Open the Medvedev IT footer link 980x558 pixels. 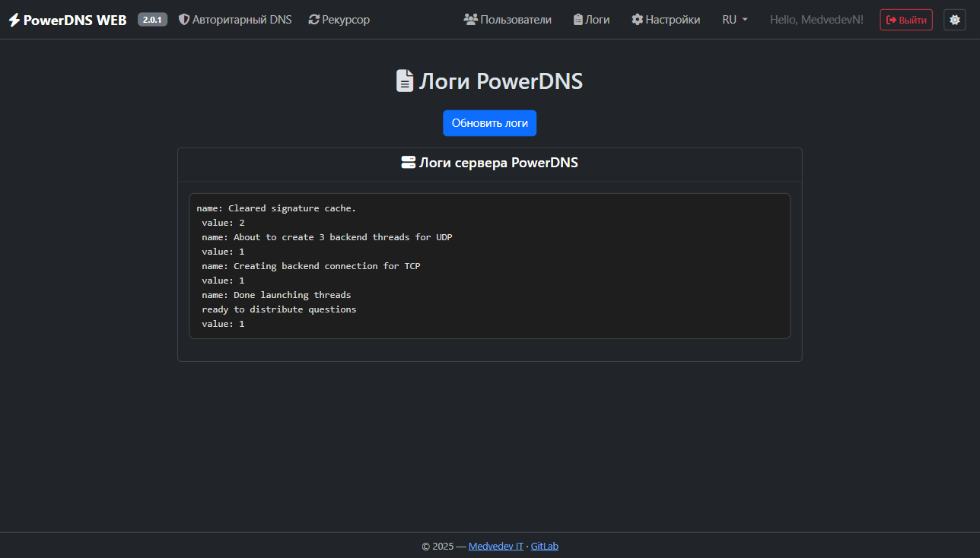[496, 546]
